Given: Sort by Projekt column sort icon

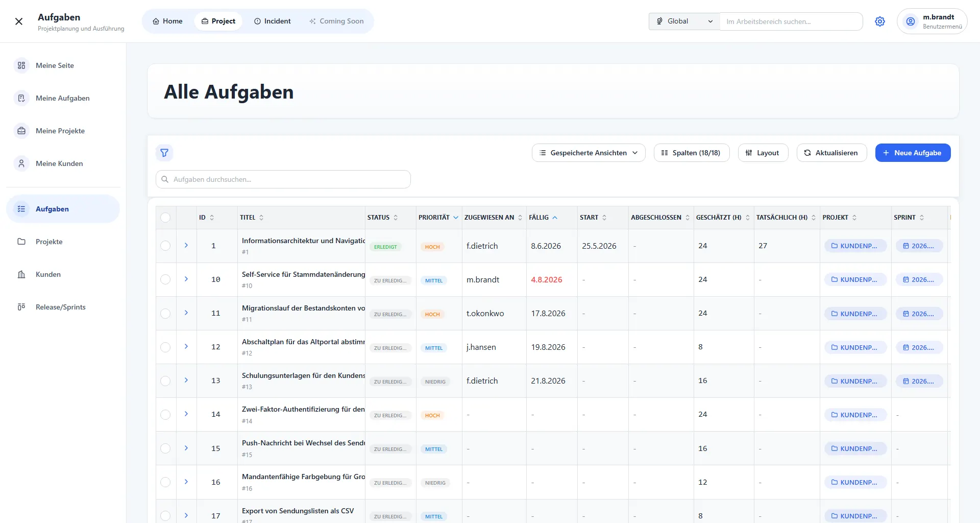Looking at the screenshot, I should coord(854,218).
